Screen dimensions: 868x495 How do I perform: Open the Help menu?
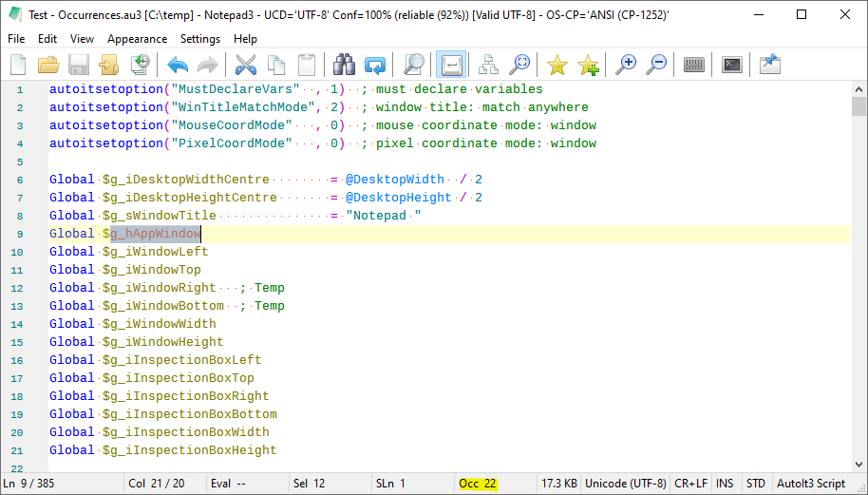(x=245, y=39)
